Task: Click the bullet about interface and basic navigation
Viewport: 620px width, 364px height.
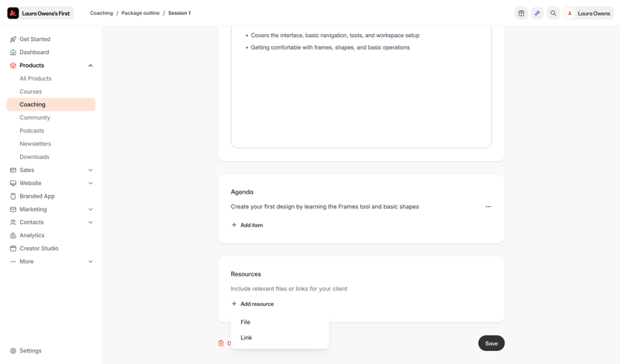Action: tap(335, 35)
